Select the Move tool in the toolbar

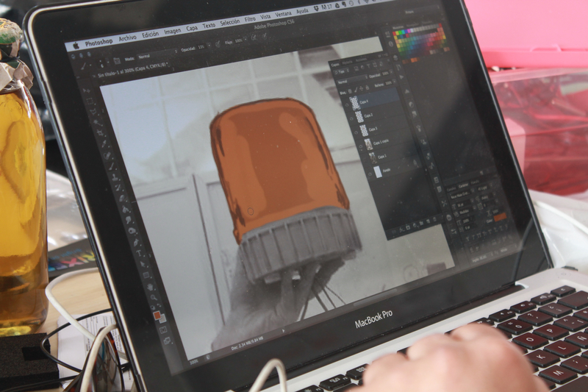(86, 90)
